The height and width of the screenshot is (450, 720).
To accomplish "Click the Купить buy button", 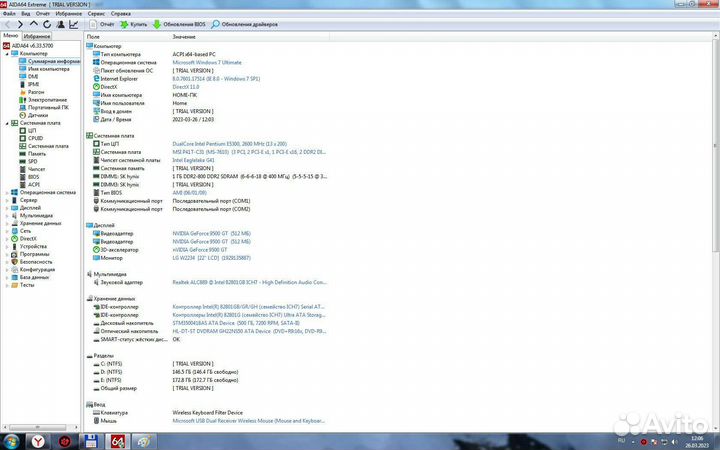I will tap(134, 24).
